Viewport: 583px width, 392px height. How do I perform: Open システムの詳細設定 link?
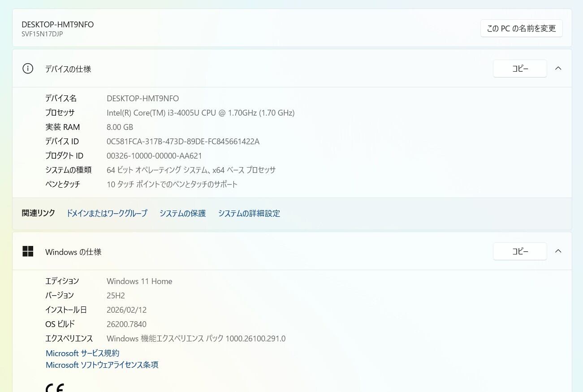click(249, 213)
